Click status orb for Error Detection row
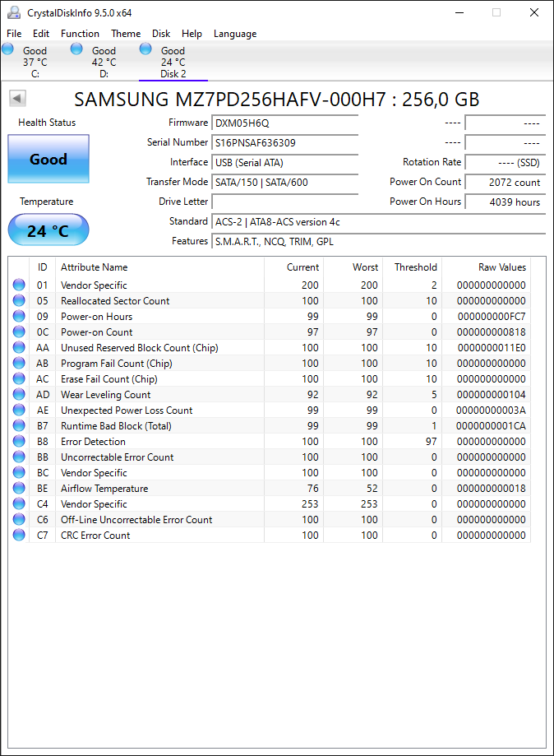The image size is (554, 756). pos(19,441)
